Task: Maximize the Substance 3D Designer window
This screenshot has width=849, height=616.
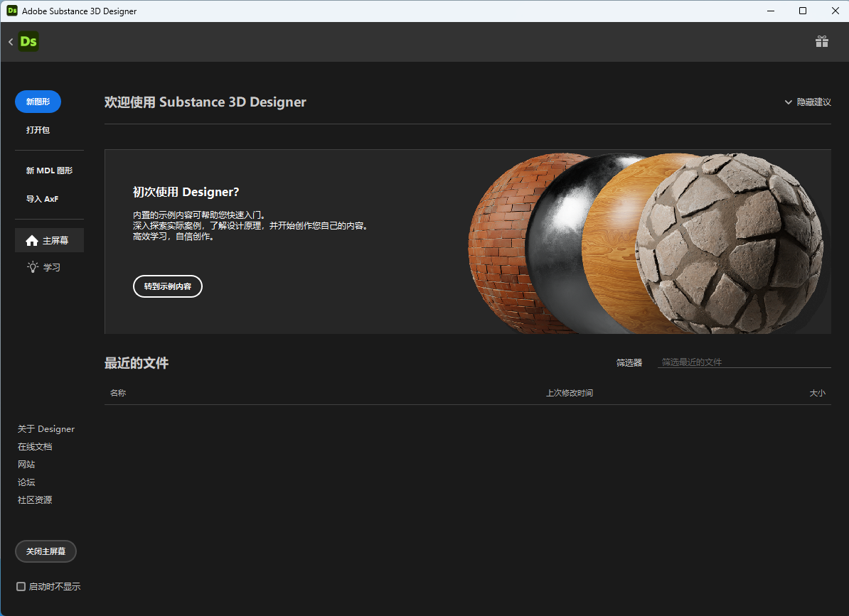Action: (803, 11)
